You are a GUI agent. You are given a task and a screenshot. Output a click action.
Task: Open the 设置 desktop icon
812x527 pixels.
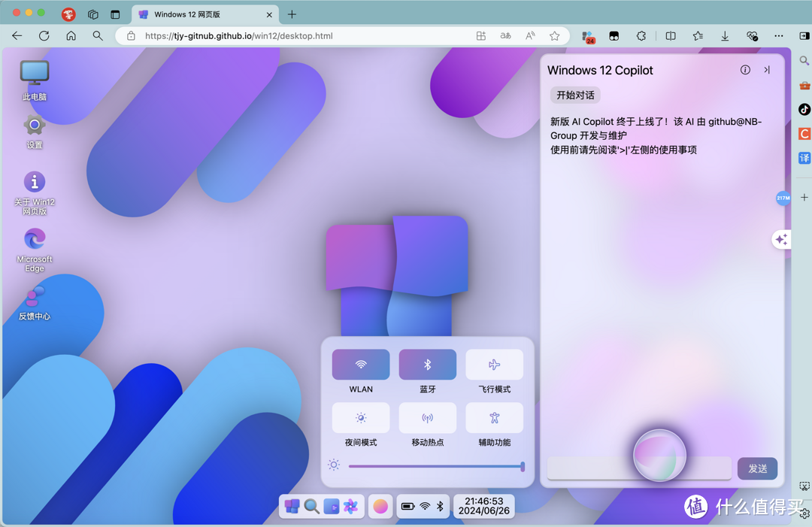click(x=34, y=132)
